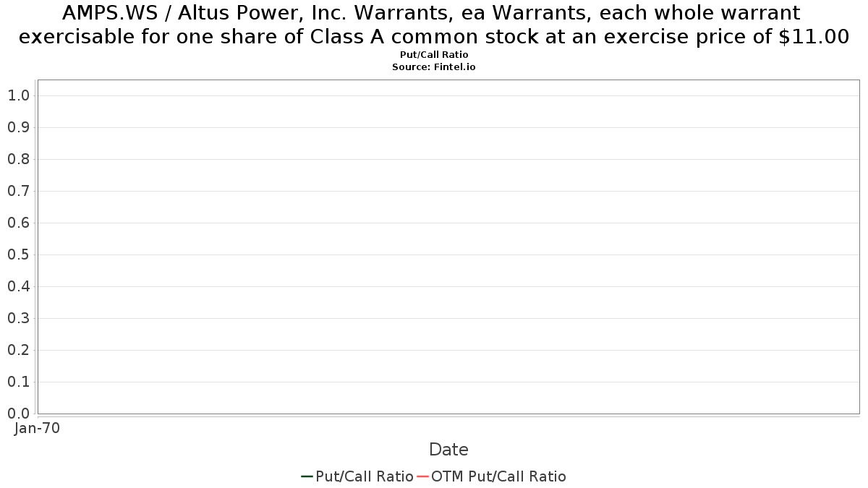Click the 0.3 y-axis tick label
Viewport: 868px width, 488px height.
coord(18,318)
